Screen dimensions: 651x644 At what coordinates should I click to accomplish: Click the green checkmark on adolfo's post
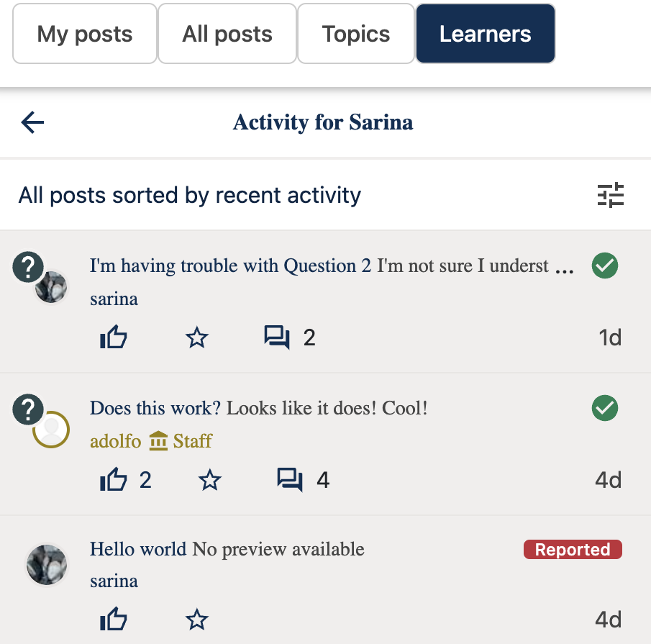604,408
